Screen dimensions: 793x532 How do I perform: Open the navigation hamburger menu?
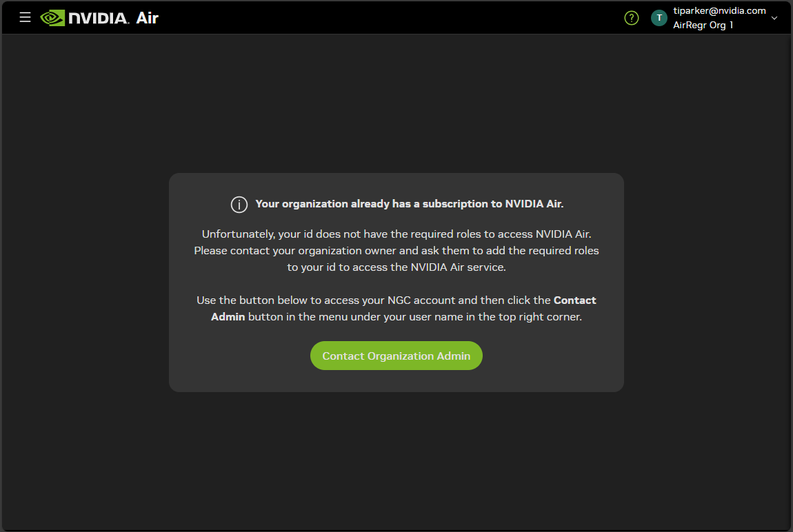tap(25, 17)
